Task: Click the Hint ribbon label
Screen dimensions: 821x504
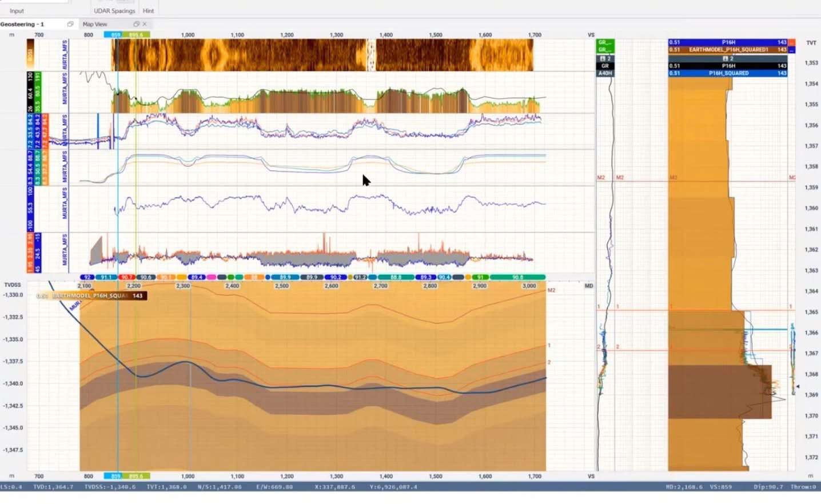Action: click(x=148, y=11)
